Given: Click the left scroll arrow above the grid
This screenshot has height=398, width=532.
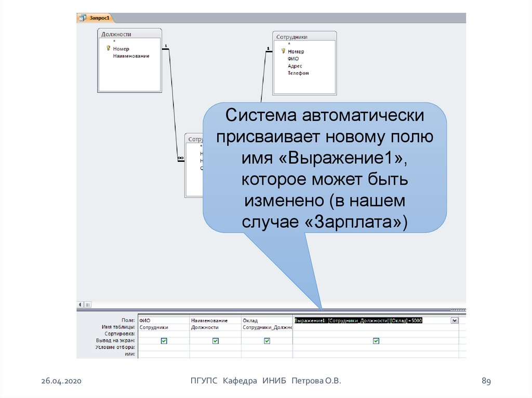Looking at the screenshot, I should click(80, 305).
